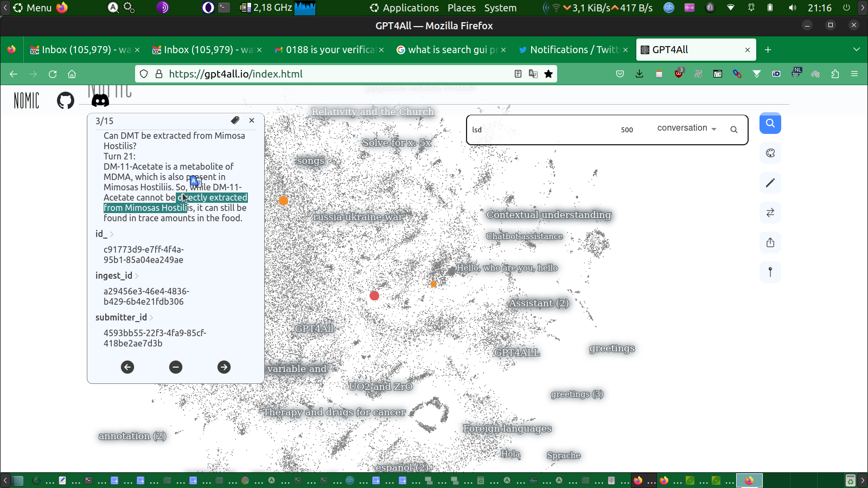Click the swap arrows tool icon
Image resolution: width=868 pixels, height=488 pixels.
point(770,213)
